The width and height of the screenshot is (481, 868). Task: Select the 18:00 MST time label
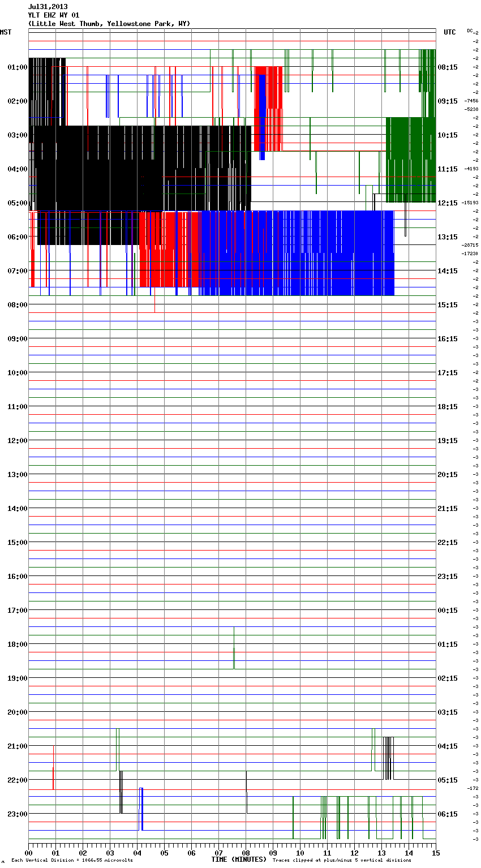18,644
